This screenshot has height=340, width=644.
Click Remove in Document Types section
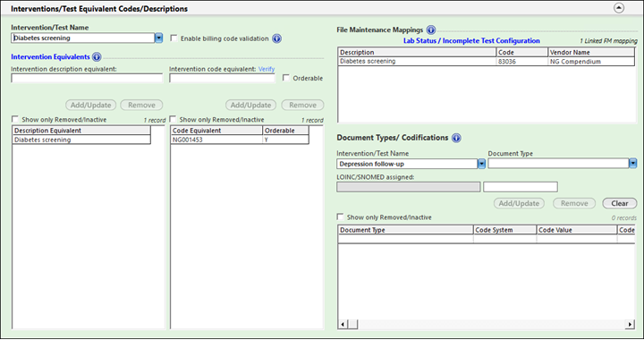[574, 203]
